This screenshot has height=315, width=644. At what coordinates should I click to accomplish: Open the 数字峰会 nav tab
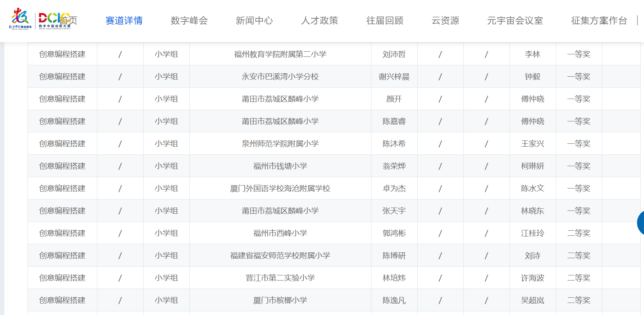(x=189, y=21)
